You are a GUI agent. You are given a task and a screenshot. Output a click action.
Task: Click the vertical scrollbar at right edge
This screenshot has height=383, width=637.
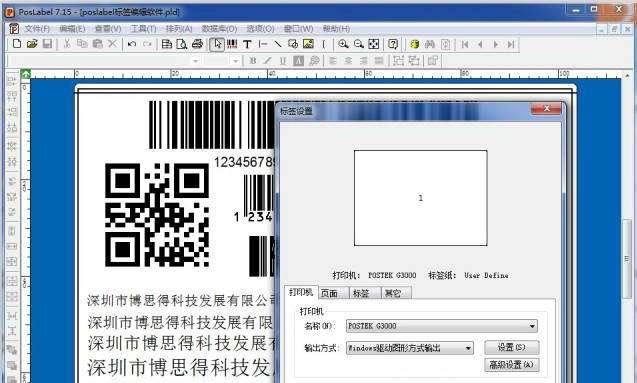click(627, 259)
